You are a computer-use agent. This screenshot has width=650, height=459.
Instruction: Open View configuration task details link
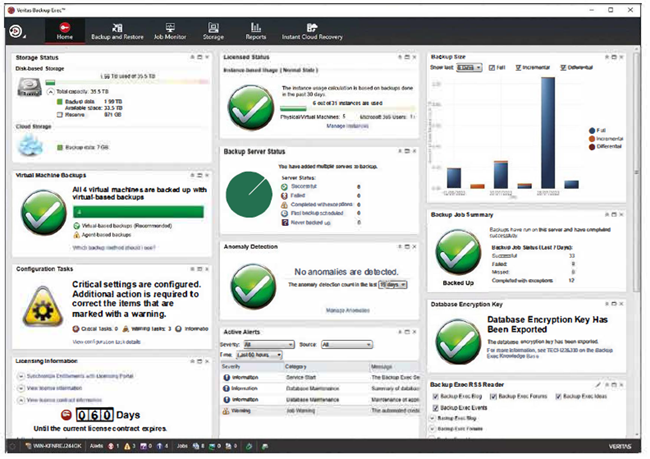pyautogui.click(x=107, y=342)
